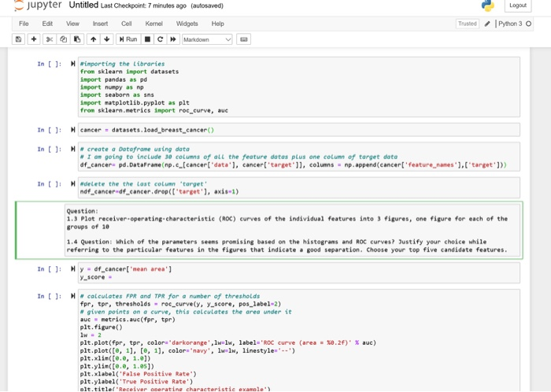Click the Python logo icon

tap(488, 6)
